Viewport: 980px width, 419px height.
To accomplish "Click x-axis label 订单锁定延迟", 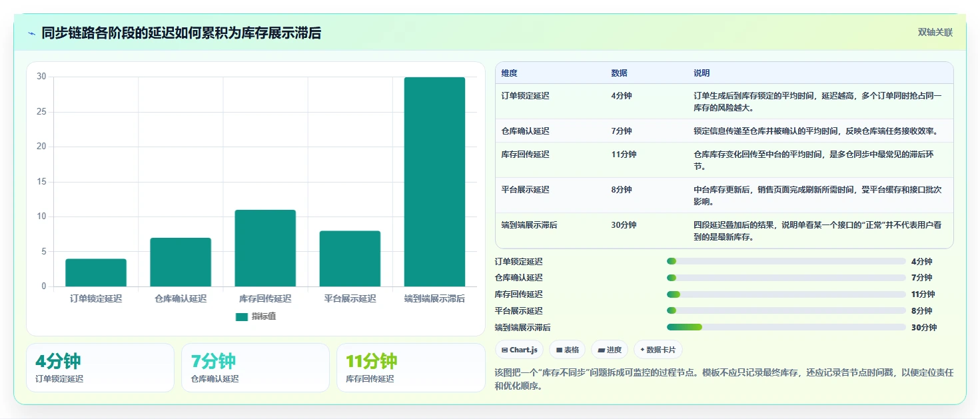I will point(96,299).
